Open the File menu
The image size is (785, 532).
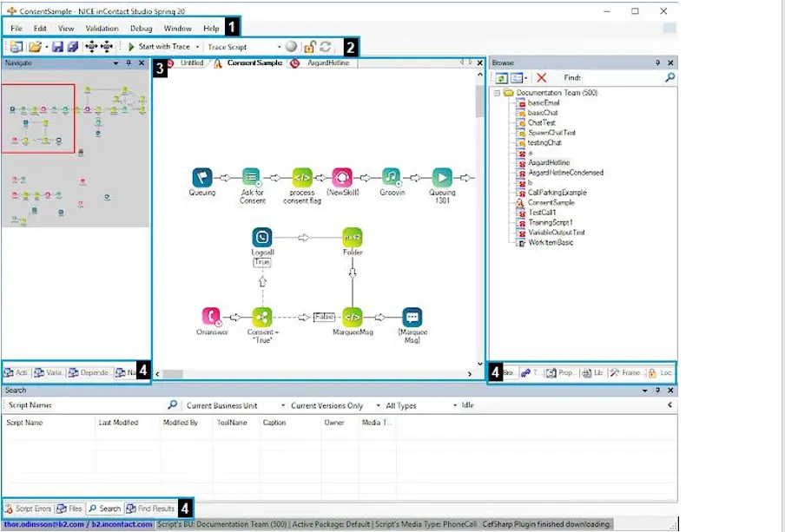[16, 29]
